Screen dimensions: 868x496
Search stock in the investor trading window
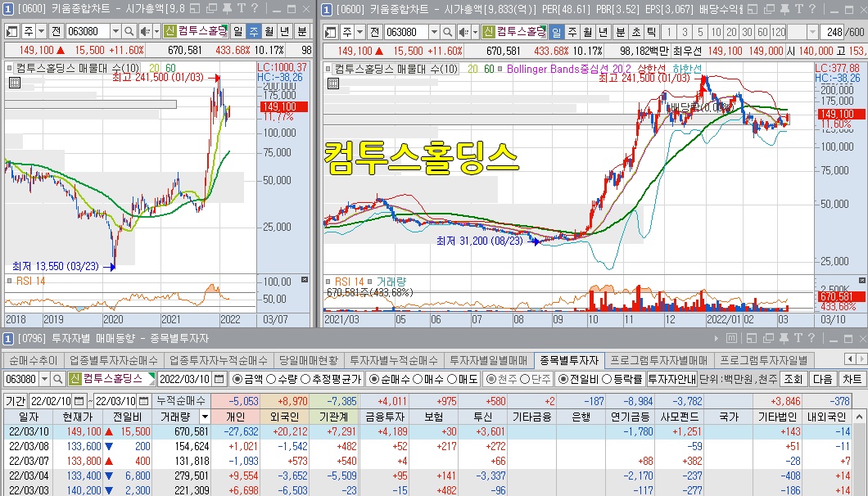pos(57,379)
